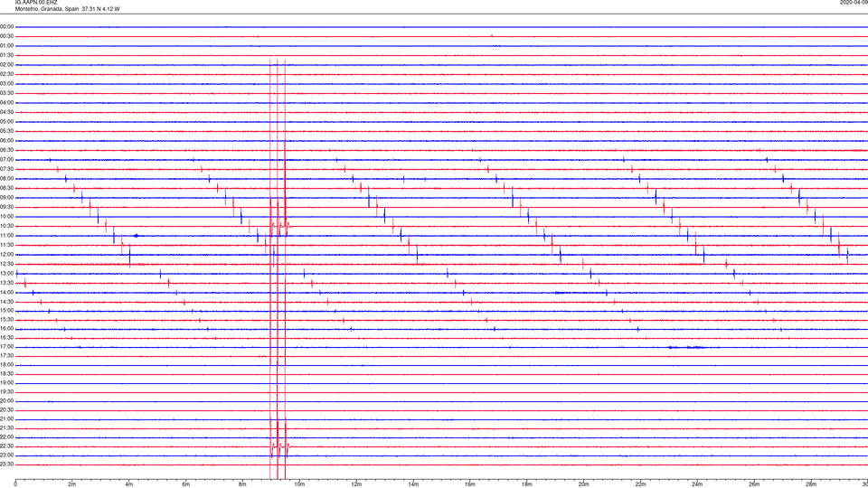Select the 18:00 trace time label

(x=7, y=365)
